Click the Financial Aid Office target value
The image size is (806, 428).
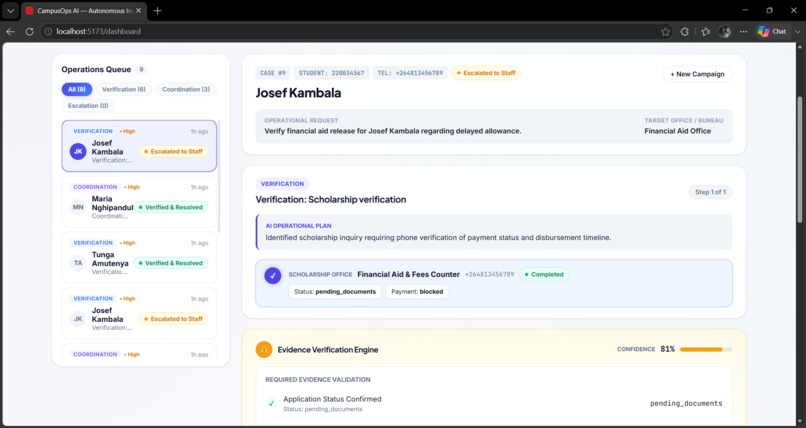tap(677, 131)
